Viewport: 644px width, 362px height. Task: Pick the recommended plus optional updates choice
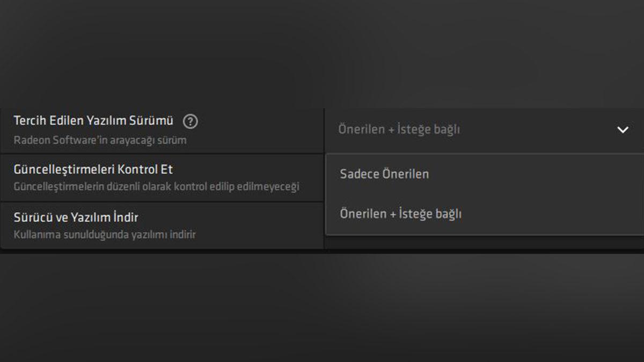(x=401, y=213)
